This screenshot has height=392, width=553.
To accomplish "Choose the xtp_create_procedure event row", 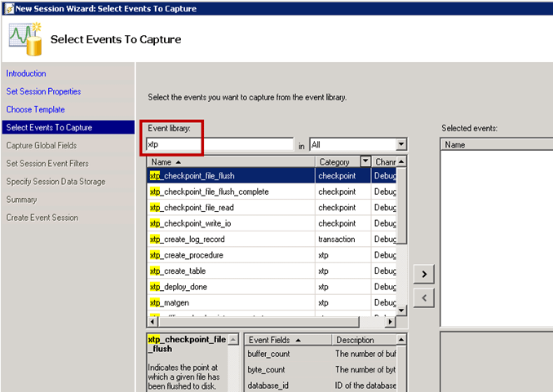I will (x=186, y=255).
